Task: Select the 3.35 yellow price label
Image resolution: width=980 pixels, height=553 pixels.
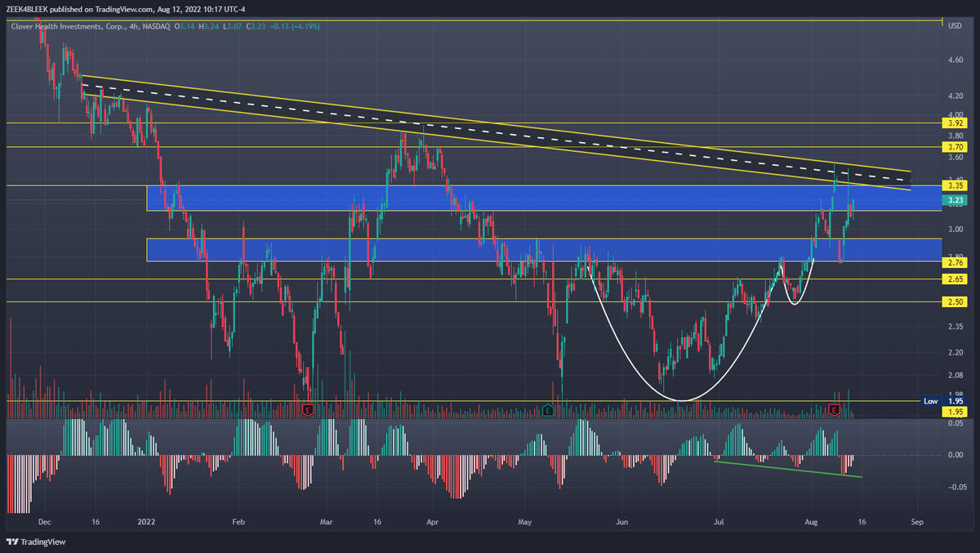Action: tap(955, 185)
